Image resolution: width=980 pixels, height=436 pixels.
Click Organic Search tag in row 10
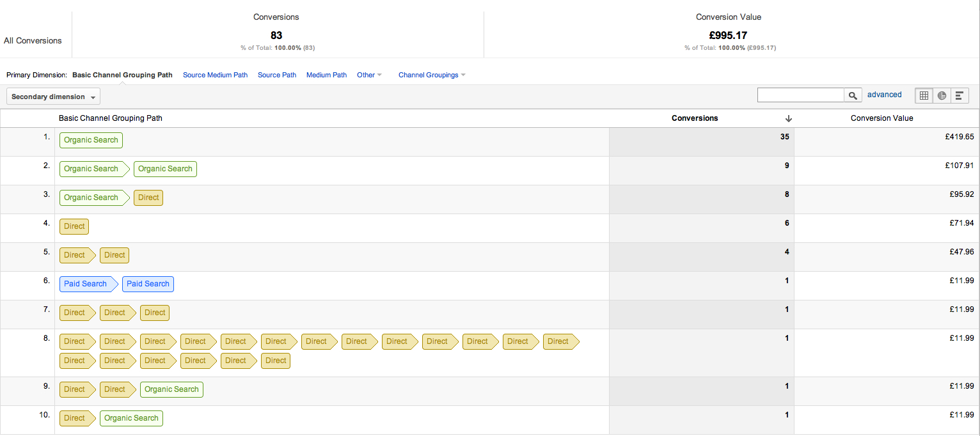[x=131, y=418]
